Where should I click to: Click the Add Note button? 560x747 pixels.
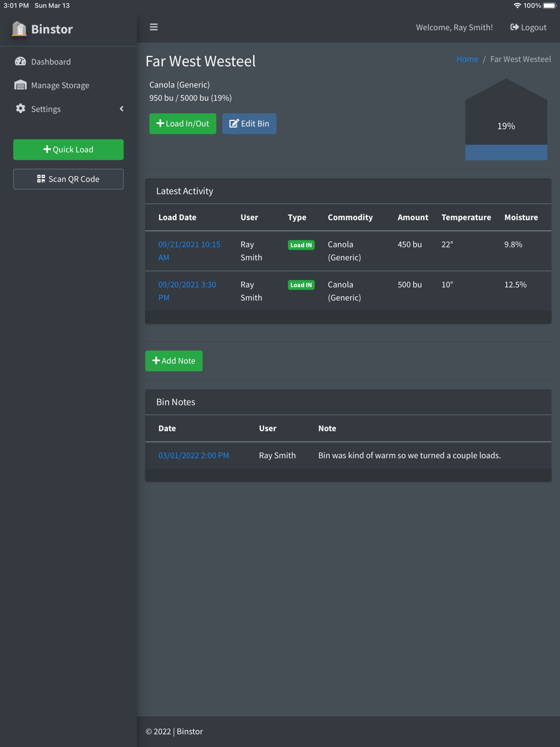click(x=174, y=361)
